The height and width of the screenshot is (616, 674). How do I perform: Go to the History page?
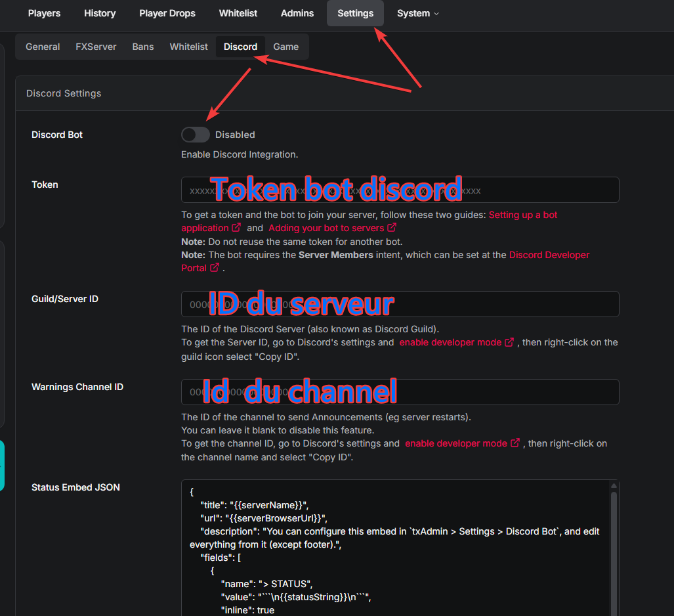click(x=100, y=13)
